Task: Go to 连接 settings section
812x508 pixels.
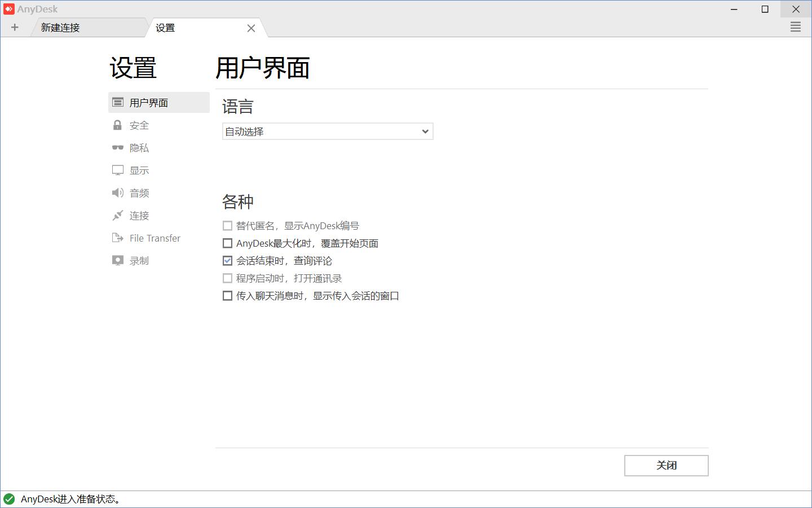Action: (x=159, y=215)
